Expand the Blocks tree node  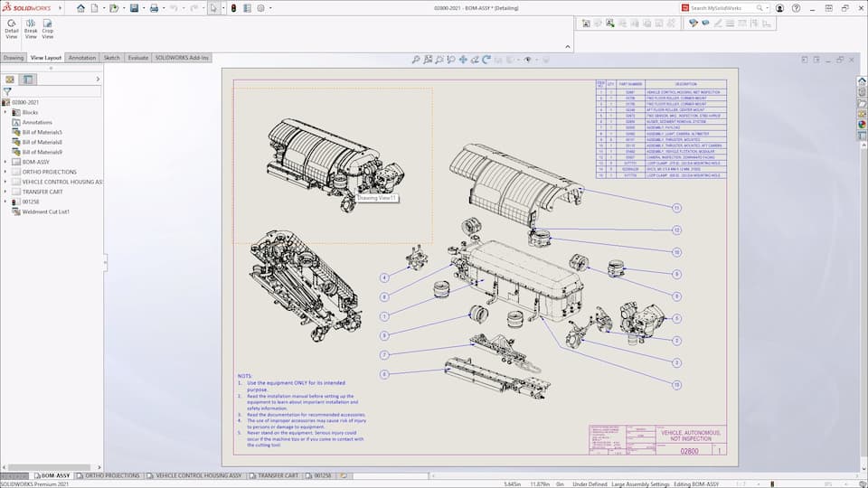pos(5,112)
